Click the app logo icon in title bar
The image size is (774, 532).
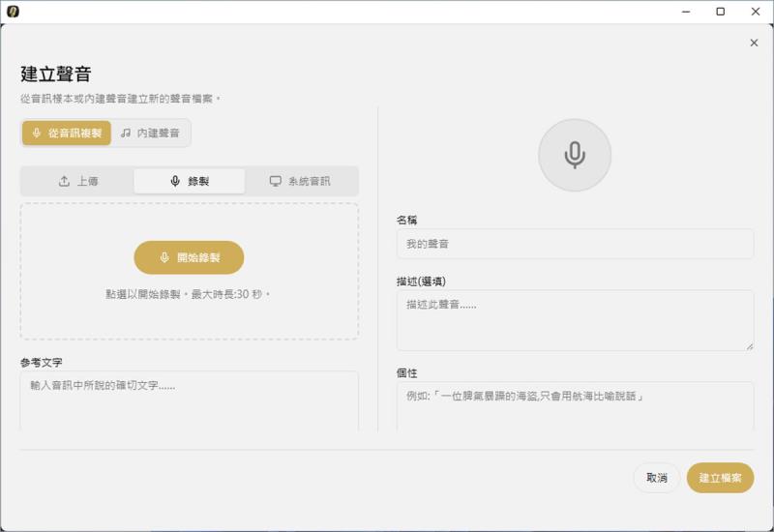13,12
